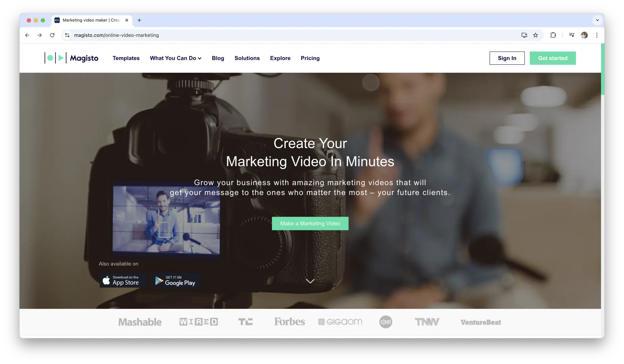Click the scroll-down chevron in hero
Image resolution: width=624 pixels, height=364 pixels.
coord(310,281)
